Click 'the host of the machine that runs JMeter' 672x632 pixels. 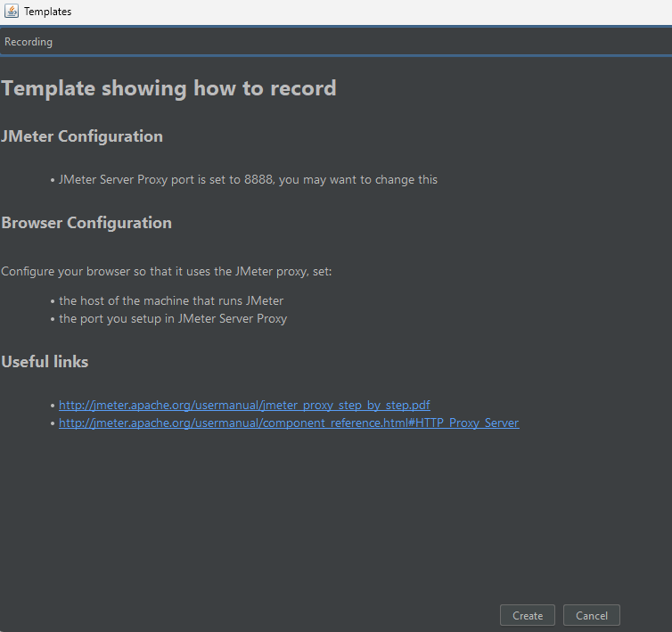coord(171,301)
